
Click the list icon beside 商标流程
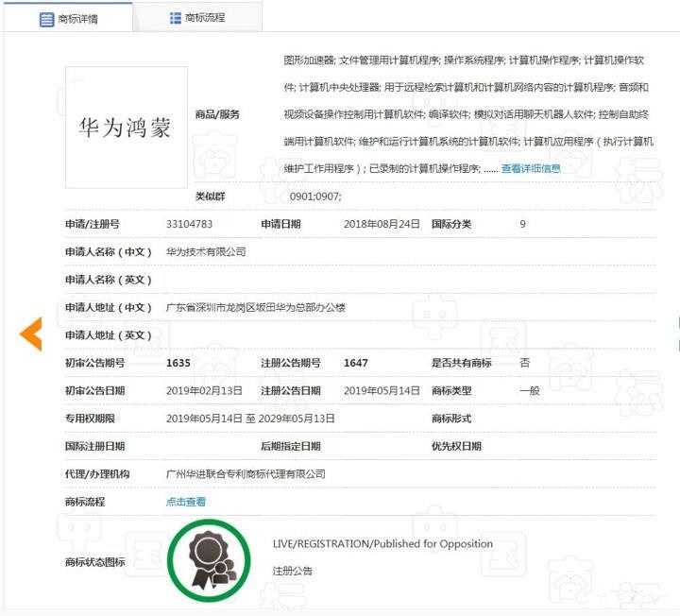coord(176,18)
